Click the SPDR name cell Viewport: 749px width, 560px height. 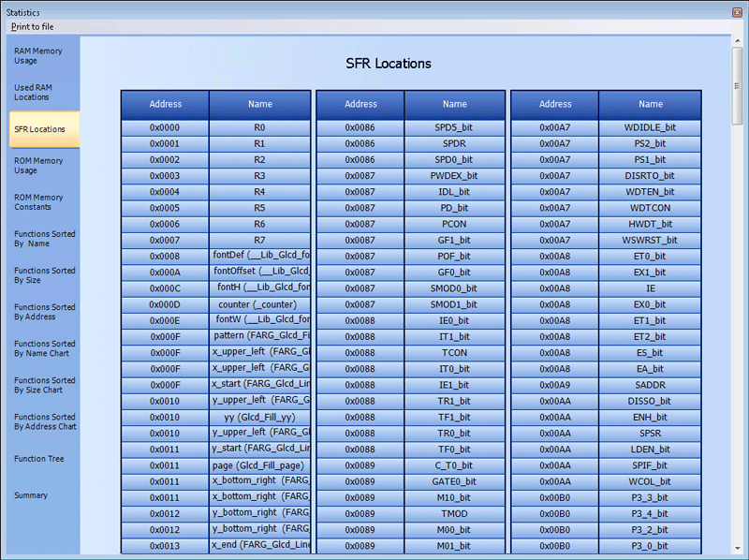point(454,144)
